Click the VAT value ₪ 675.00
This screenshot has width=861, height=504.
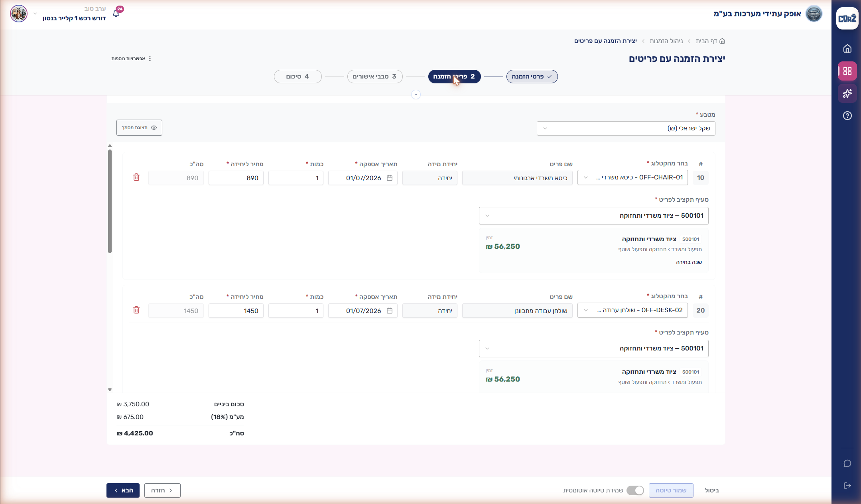coord(130,417)
